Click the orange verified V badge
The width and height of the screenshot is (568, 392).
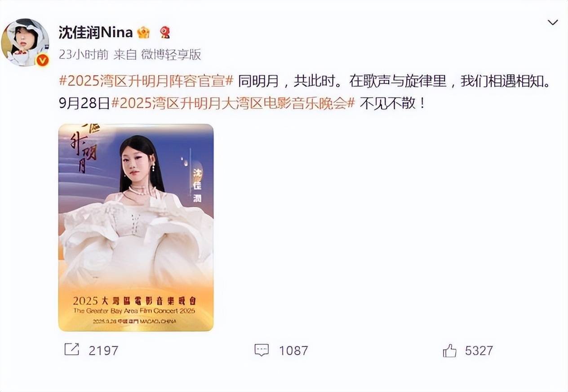point(42,60)
